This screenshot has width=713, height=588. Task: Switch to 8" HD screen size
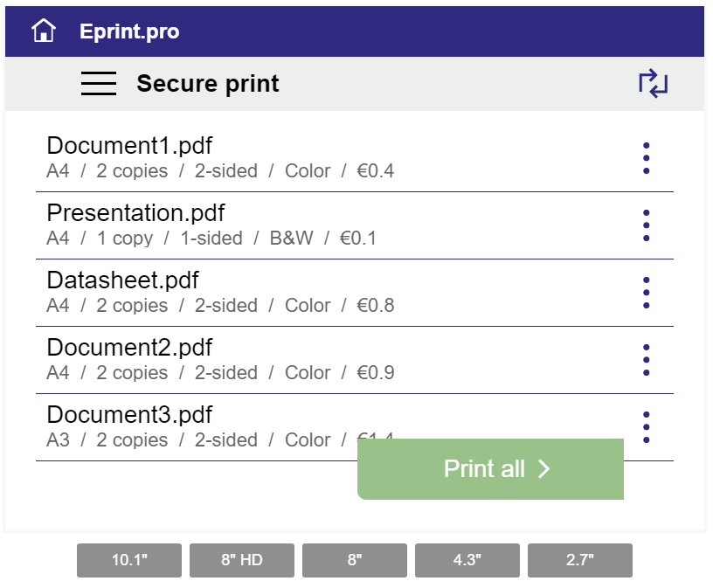242,560
